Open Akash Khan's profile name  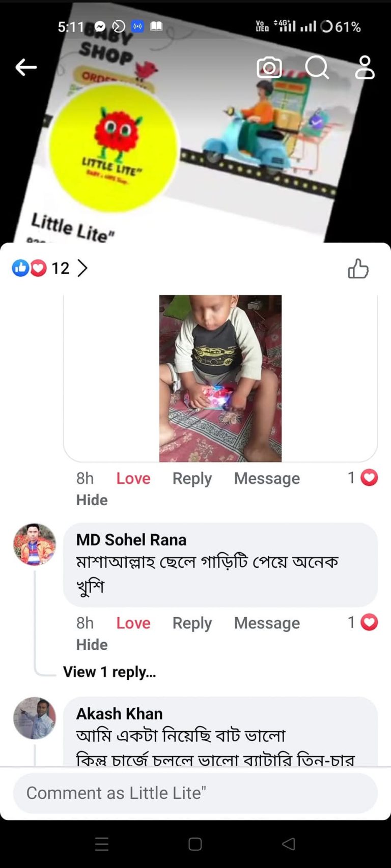point(119,714)
